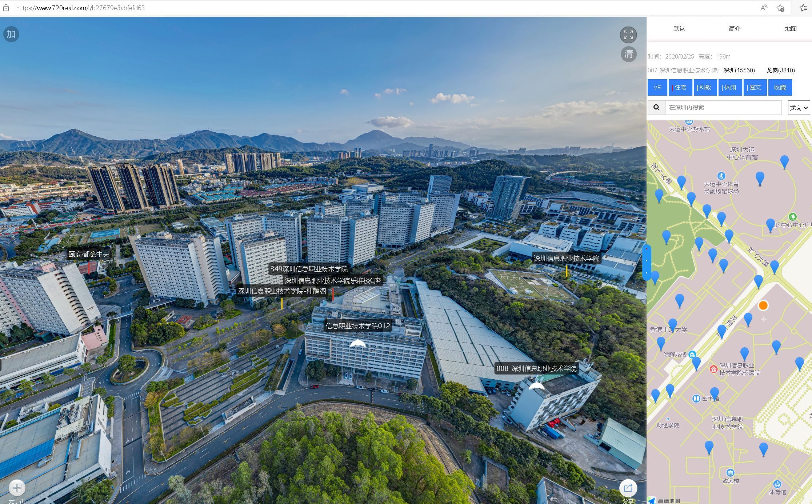Click the 深圳信息职业技术学院校医院 map icon
Screen dimensions: 812x504
[x=713, y=369]
